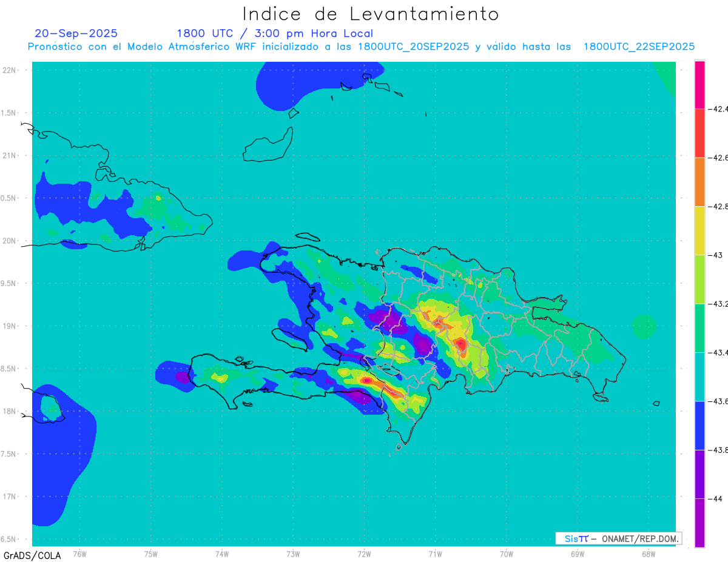Pick the teal legend swatch between -43.4 and -43.6

click(699, 376)
